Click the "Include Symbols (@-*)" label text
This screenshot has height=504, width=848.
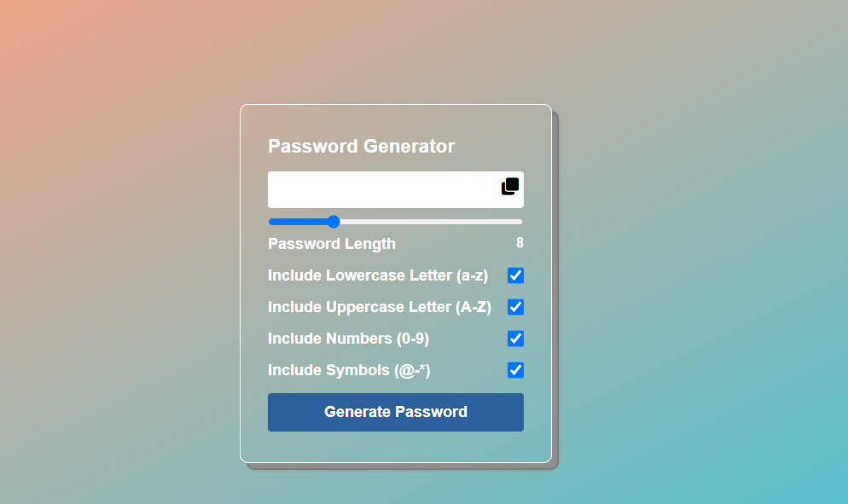tap(348, 370)
